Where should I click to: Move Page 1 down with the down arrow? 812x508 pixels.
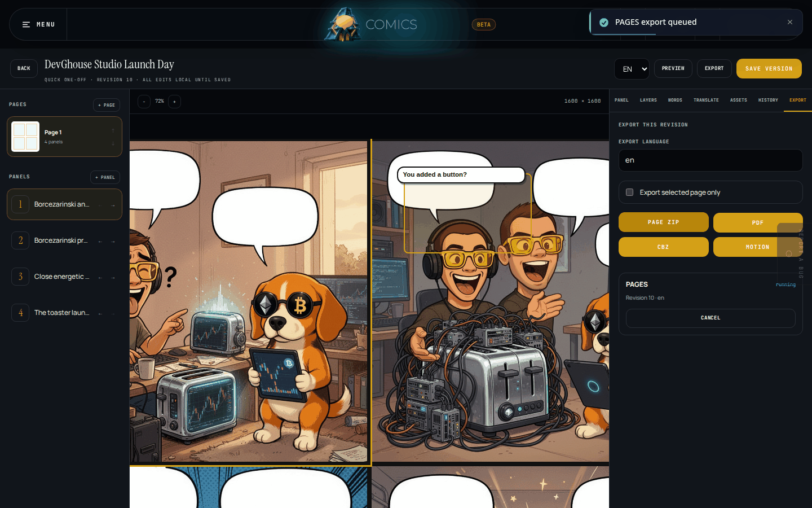point(113,143)
